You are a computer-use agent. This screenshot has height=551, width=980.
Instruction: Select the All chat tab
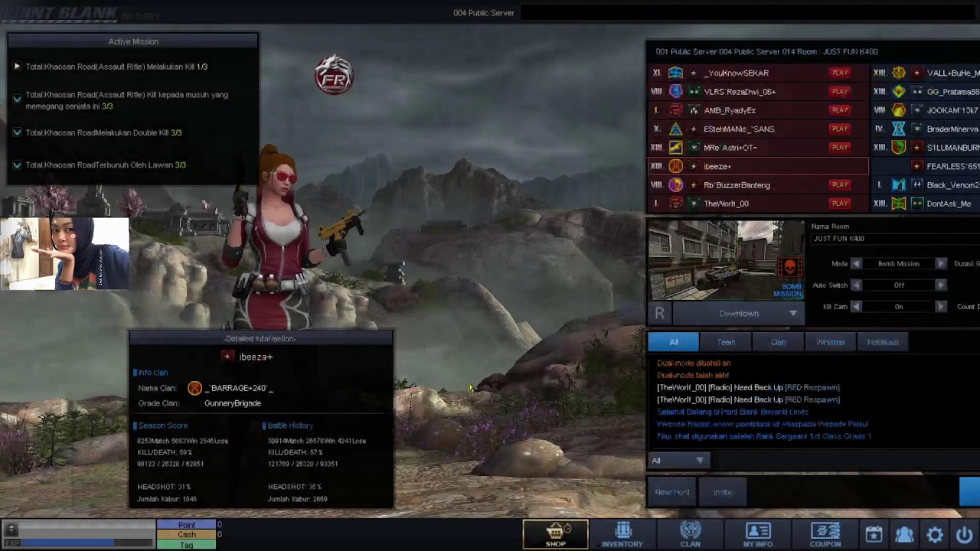click(674, 342)
